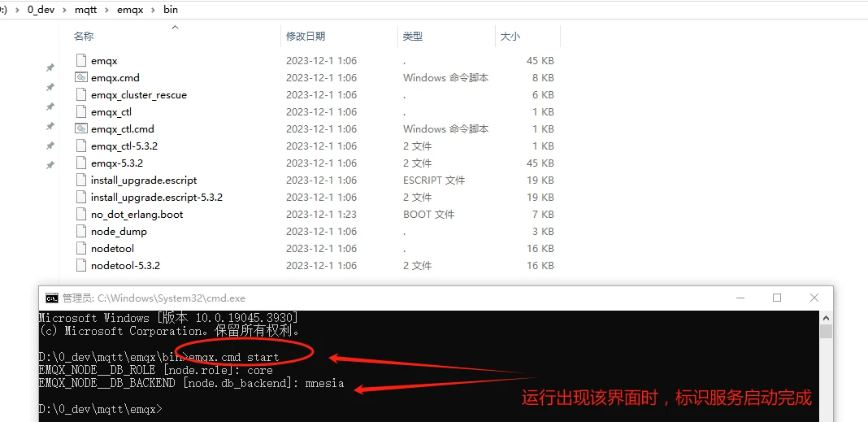Click emqx-5.3.2 file name
Image resolution: width=868 pixels, height=422 pixels.
point(117,163)
